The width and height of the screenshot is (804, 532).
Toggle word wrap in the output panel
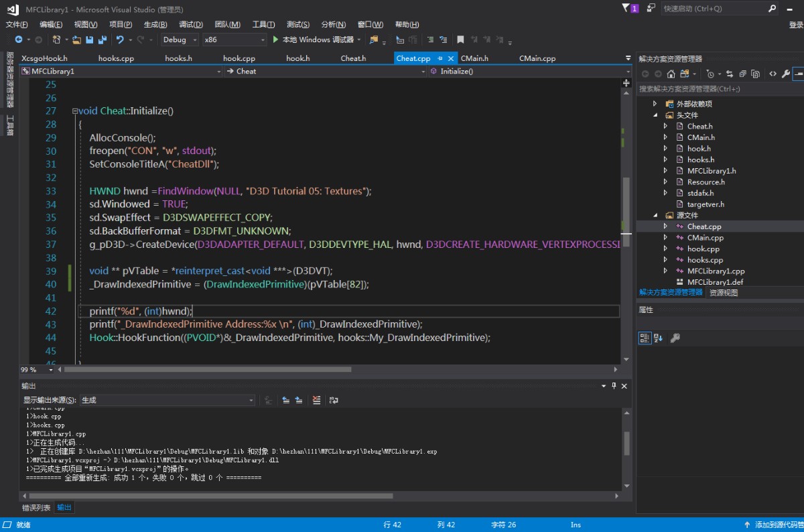pyautogui.click(x=333, y=400)
